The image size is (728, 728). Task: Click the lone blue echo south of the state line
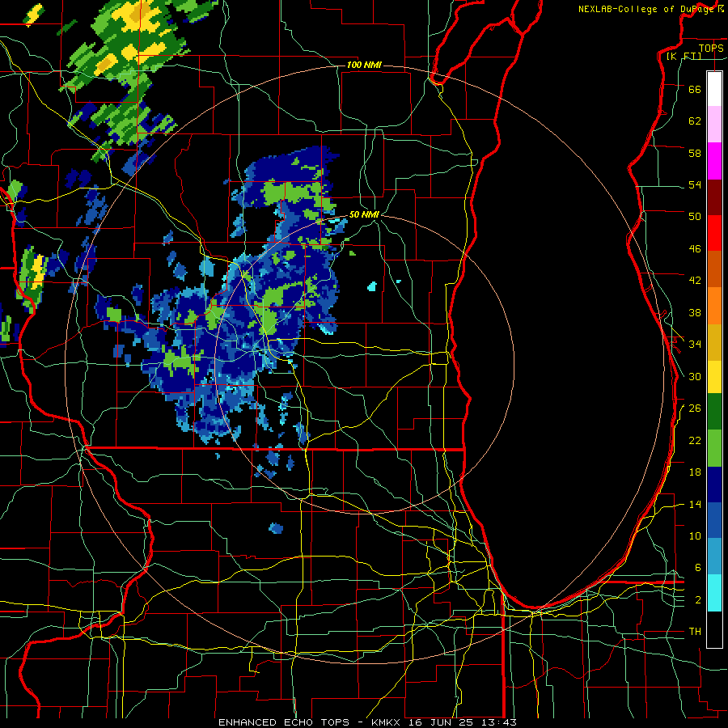276,528
